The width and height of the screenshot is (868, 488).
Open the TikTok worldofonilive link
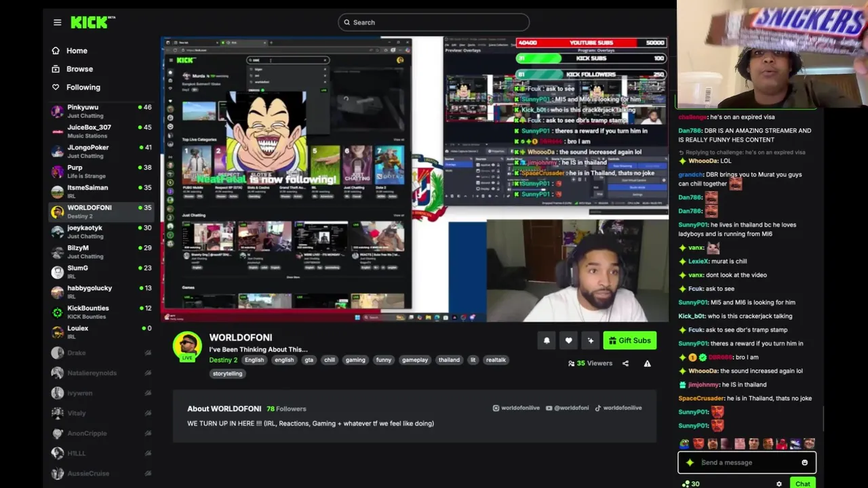(618, 408)
